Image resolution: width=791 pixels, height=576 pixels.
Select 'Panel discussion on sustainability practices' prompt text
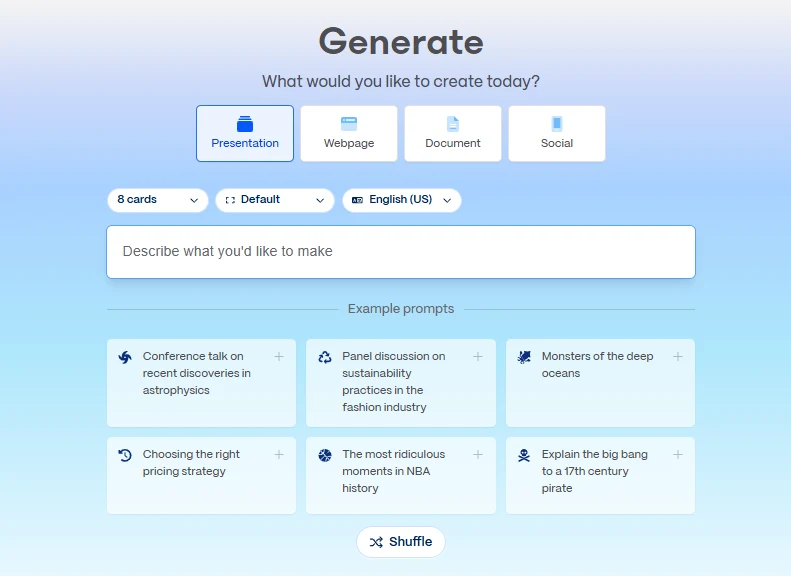[x=393, y=382]
